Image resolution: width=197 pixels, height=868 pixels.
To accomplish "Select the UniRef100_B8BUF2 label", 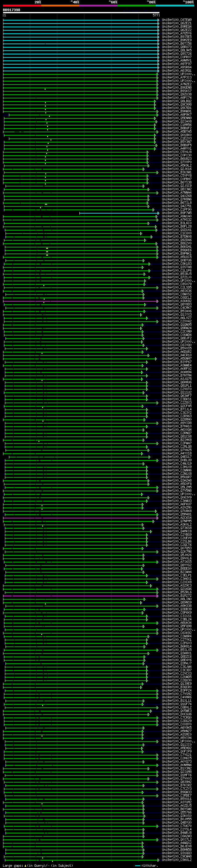I will click(x=176, y=128).
